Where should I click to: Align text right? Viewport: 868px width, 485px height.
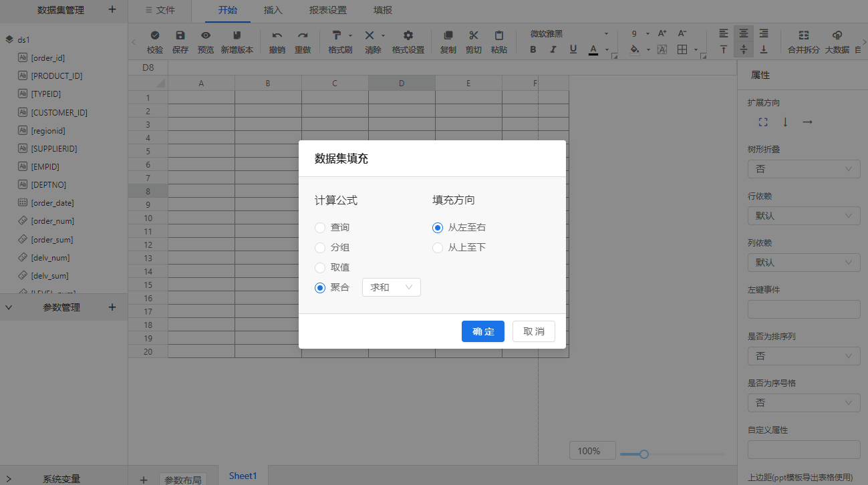764,33
